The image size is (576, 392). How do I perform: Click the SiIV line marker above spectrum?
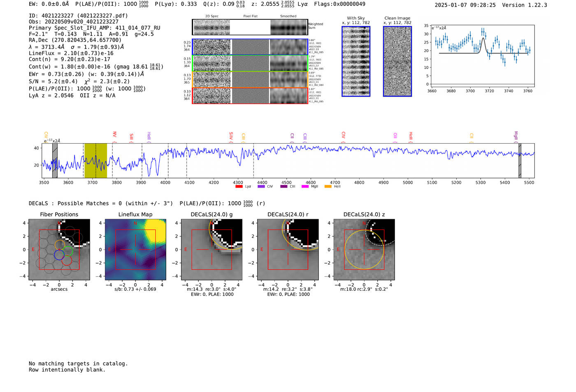coord(231,137)
